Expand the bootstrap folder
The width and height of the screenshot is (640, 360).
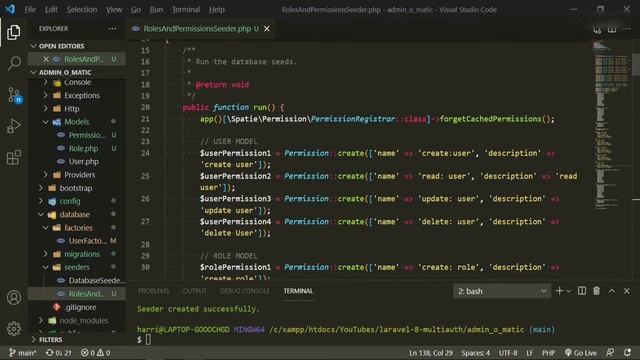point(77,188)
